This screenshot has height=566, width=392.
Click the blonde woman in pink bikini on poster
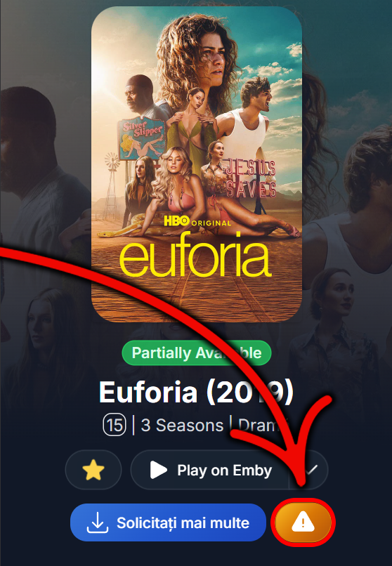(174, 187)
